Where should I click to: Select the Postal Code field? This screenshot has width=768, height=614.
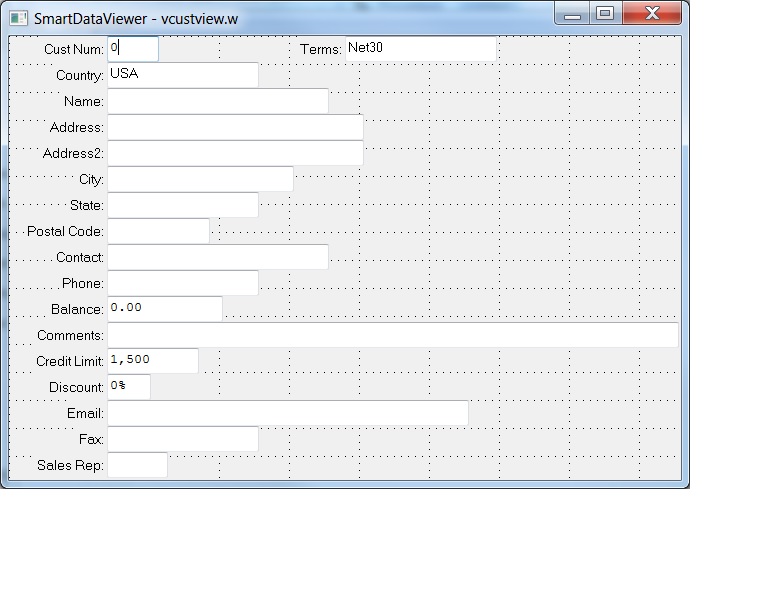[158, 231]
